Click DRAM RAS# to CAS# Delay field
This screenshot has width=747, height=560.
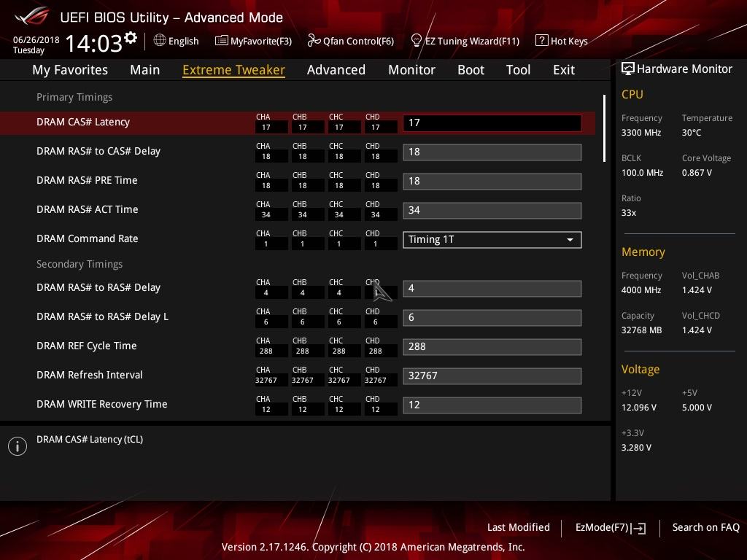point(492,152)
